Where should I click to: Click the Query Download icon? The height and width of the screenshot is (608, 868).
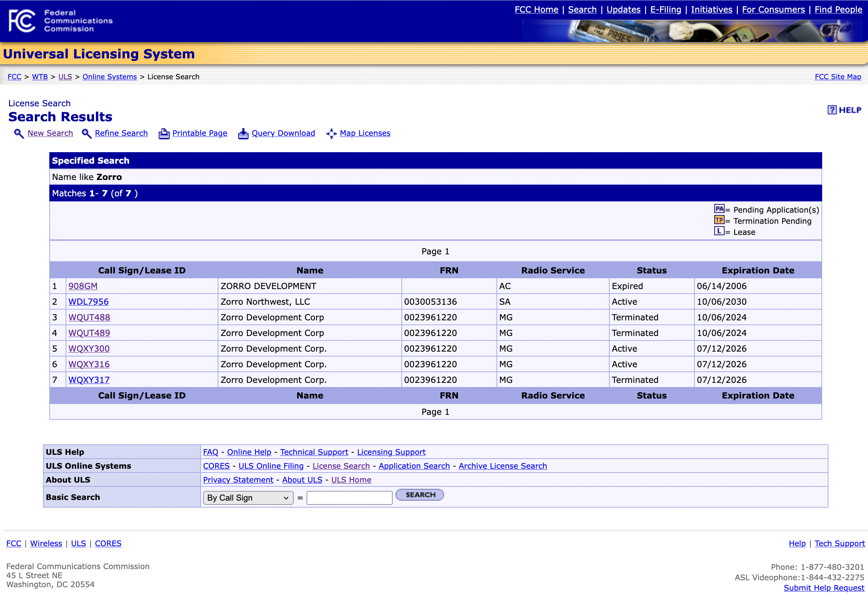click(x=243, y=133)
